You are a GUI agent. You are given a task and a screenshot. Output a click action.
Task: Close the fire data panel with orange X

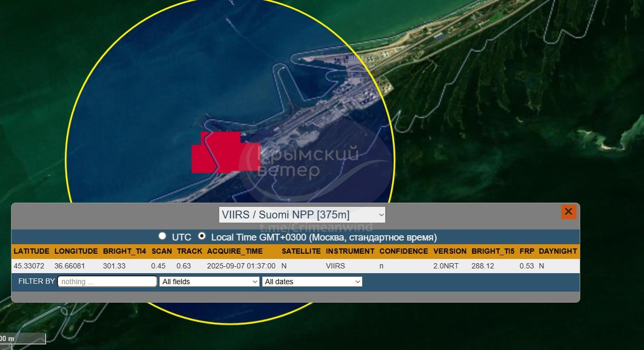click(x=569, y=212)
